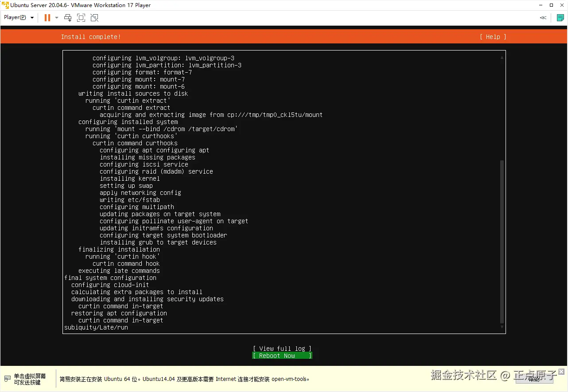Click the 'updating packages on target system' line
The height and width of the screenshot is (392, 568).
(160, 214)
